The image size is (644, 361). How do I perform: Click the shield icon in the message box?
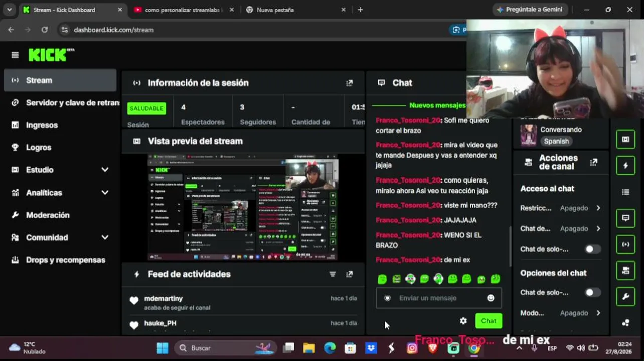(x=387, y=298)
